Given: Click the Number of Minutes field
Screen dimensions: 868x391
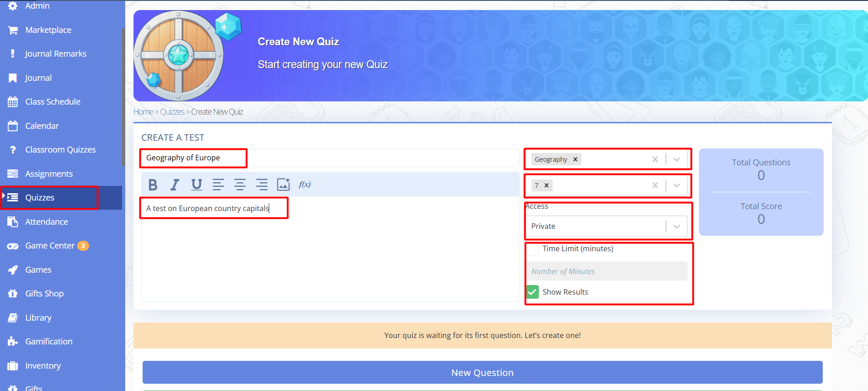Looking at the screenshot, I should (607, 271).
